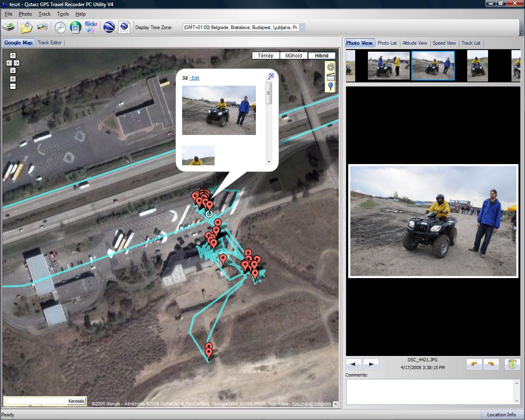This screenshot has width=525, height=420.
Task: Rotate photo left with counterclockwise arrow
Action: pyautogui.click(x=475, y=364)
